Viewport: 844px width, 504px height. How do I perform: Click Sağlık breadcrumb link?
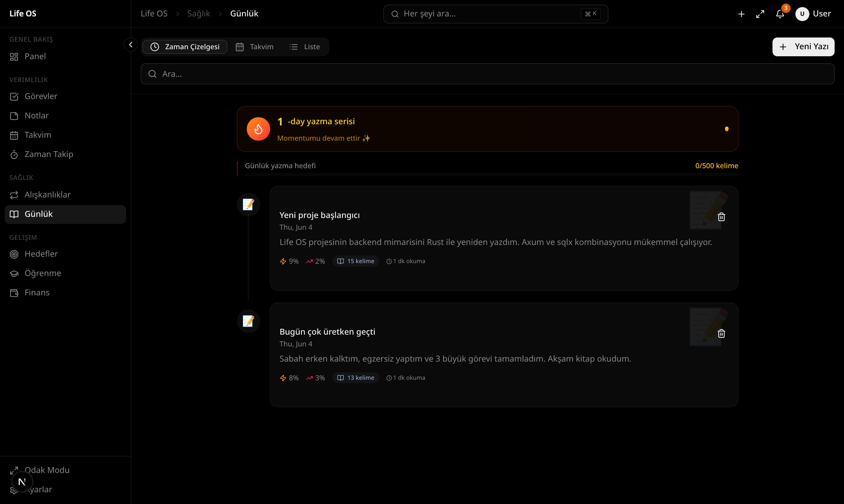pos(199,13)
